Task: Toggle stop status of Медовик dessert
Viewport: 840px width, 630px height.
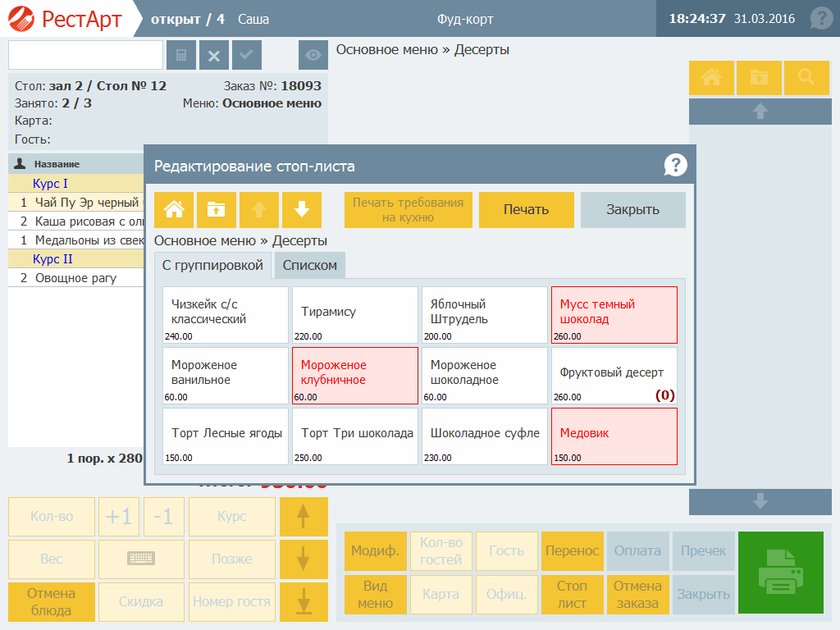Action: coord(614,436)
